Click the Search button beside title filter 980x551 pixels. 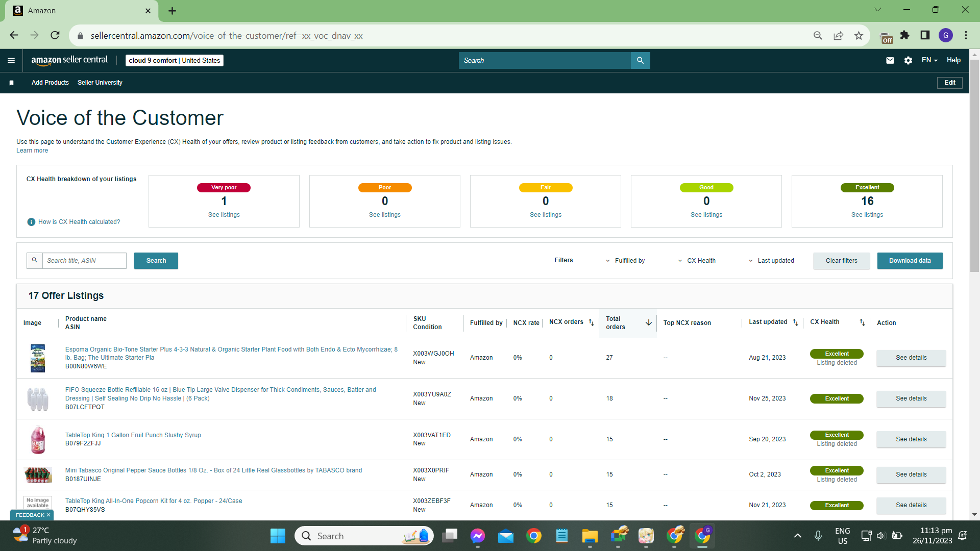[156, 261]
